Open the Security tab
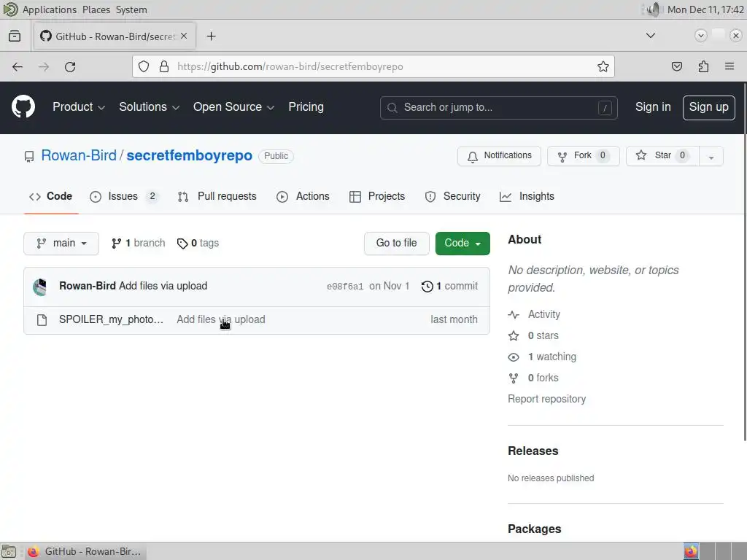747x560 pixels. coord(452,196)
